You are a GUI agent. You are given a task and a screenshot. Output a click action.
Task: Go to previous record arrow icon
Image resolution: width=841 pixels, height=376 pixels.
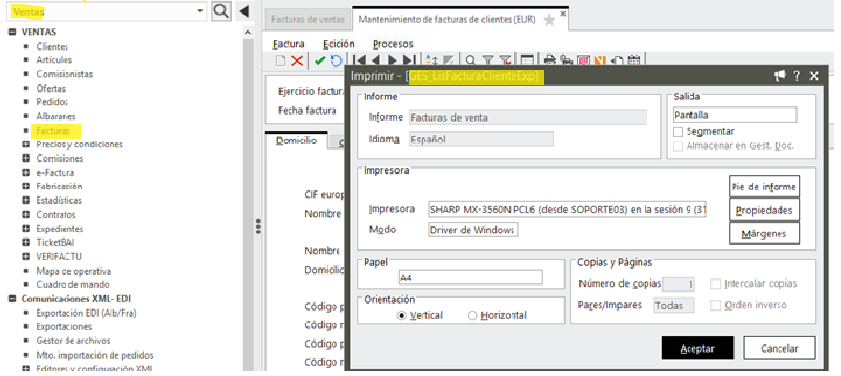tap(375, 60)
